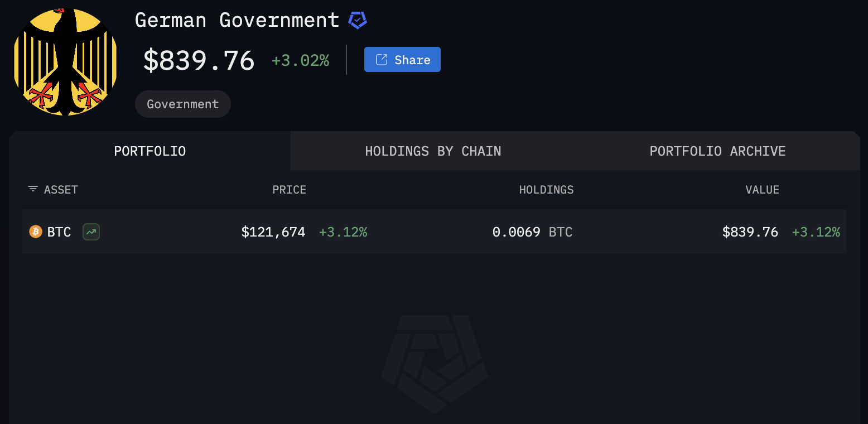Select the $839.76 total portfolio value
The width and height of the screenshot is (868, 424).
click(x=199, y=60)
